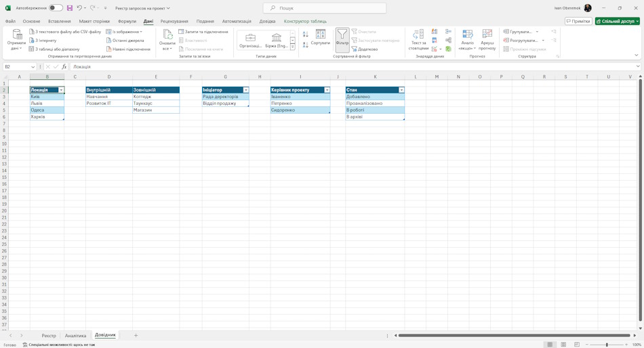This screenshot has width=644, height=348.
Task: Click Text to columns (Текст за стовпцями)
Action: (x=418, y=40)
